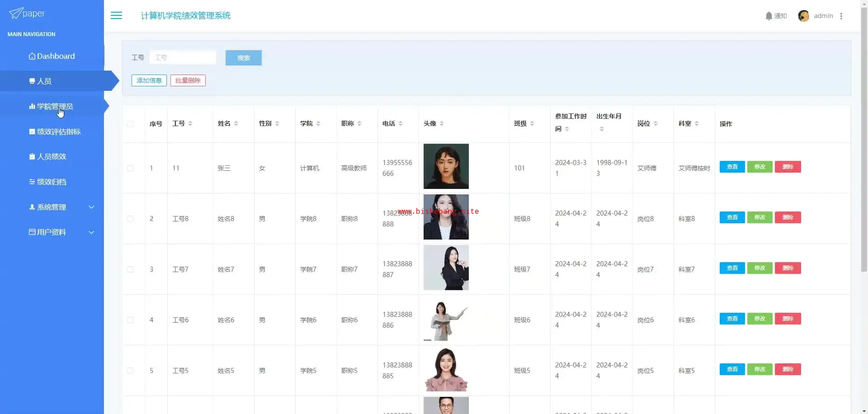Delete 张三's record with 删除
Image resolution: width=868 pixels, height=414 pixels.
click(x=788, y=167)
